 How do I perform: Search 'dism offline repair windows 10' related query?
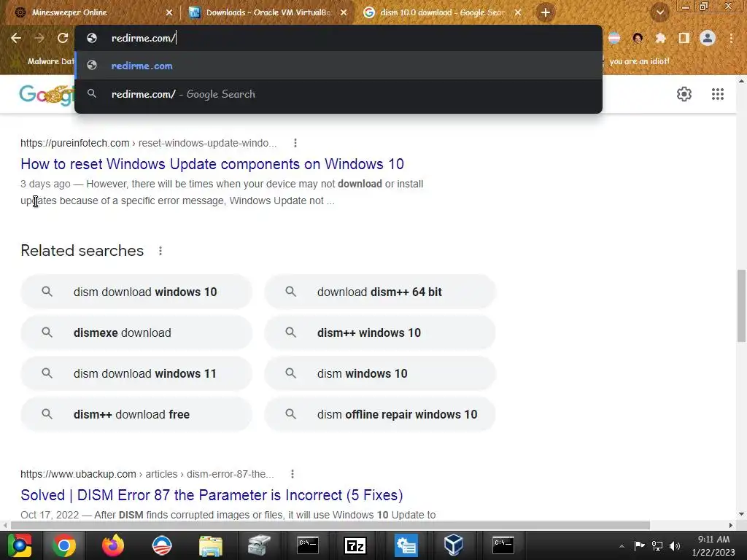[380, 414]
